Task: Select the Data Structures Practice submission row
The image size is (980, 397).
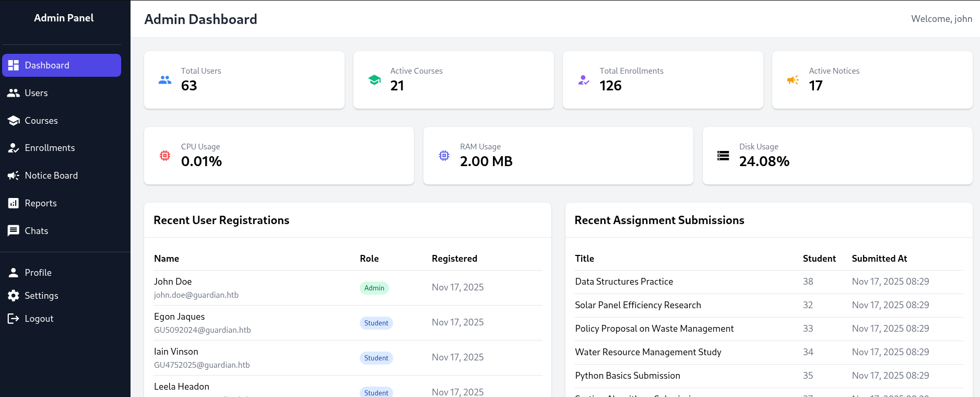Action: pos(624,282)
